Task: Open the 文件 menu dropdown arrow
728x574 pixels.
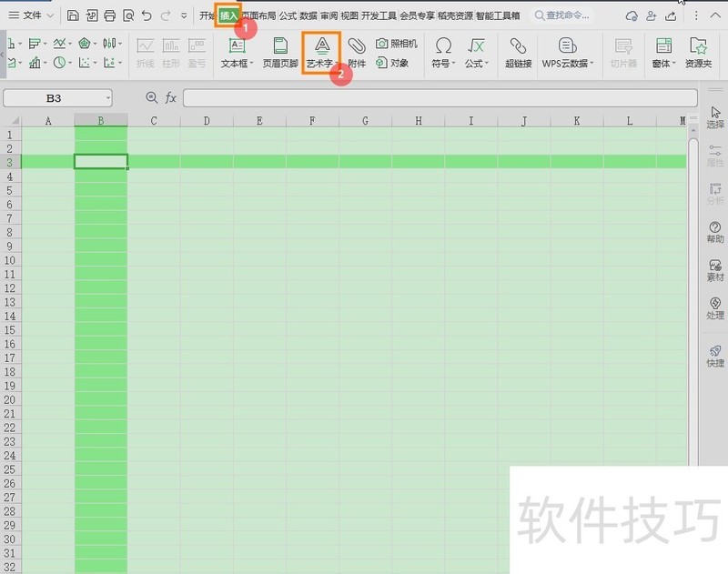Action: tap(50, 15)
